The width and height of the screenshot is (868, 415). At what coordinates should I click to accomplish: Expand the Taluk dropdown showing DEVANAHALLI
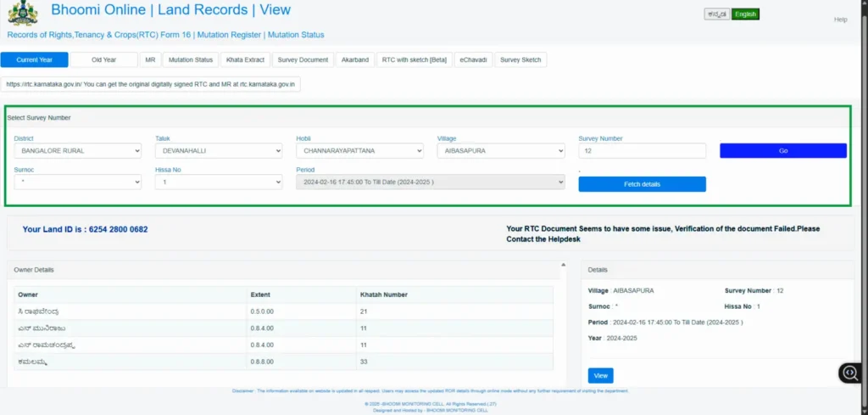[219, 151]
